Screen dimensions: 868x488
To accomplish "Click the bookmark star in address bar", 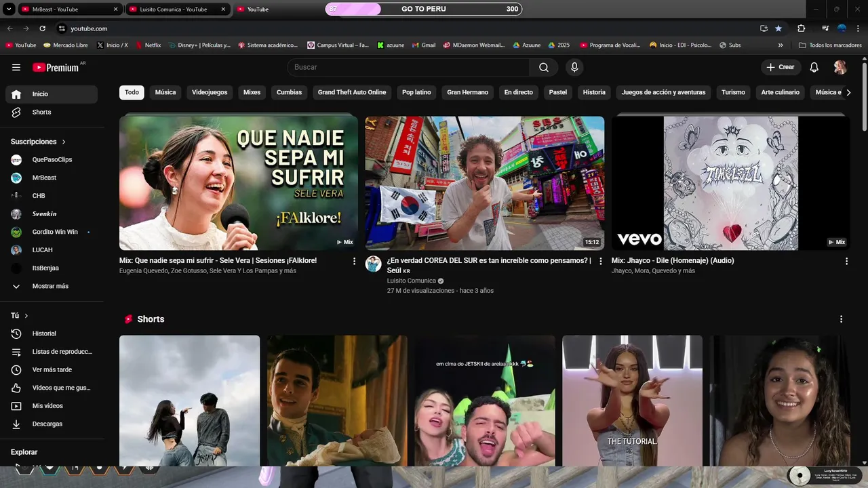I will 778,28.
